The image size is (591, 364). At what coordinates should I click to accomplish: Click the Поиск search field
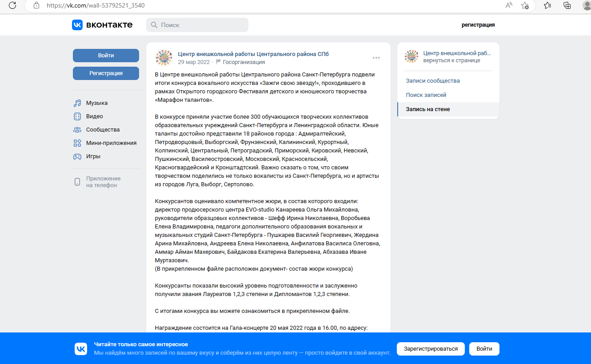pos(197,25)
